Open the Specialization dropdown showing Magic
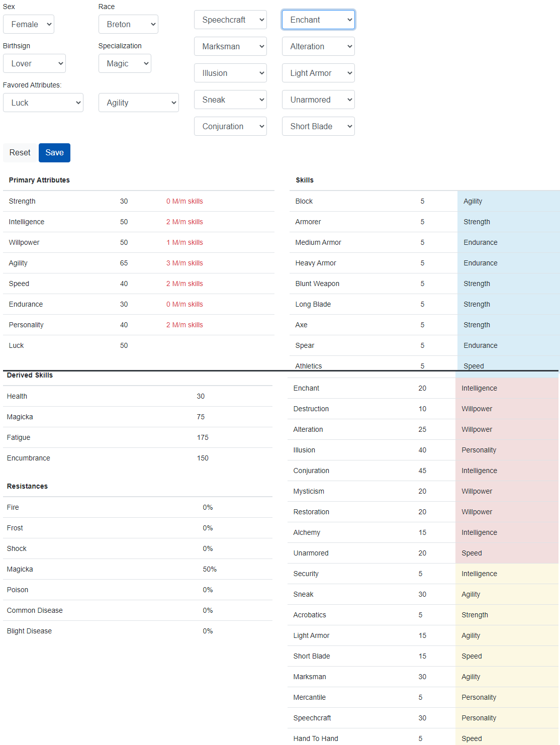560x745 pixels. pyautogui.click(x=125, y=63)
